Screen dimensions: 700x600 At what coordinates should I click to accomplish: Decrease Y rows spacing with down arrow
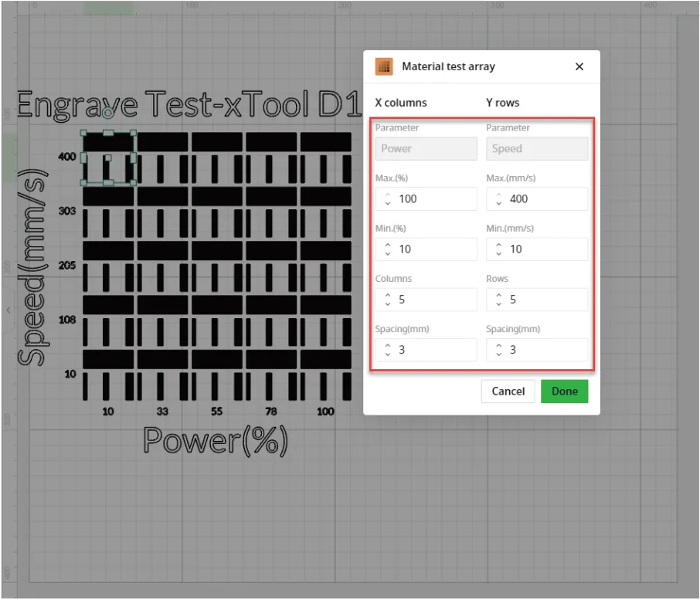point(498,354)
